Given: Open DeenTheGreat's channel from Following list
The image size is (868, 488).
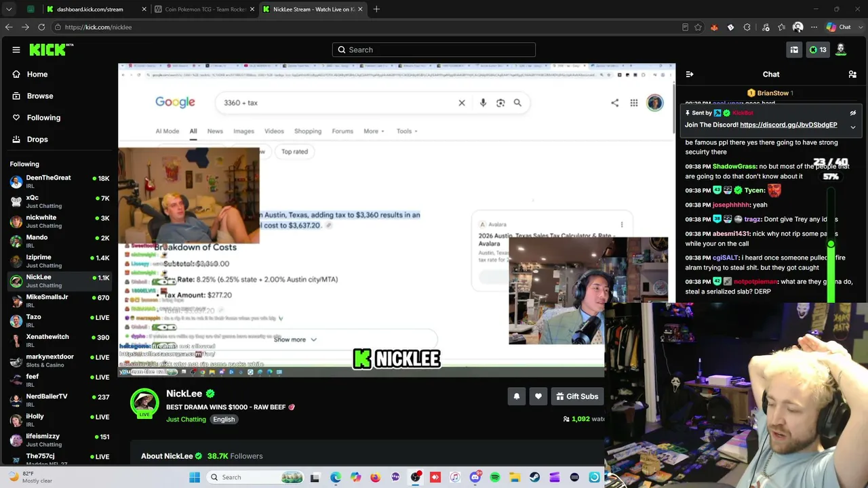Looking at the screenshot, I should tap(60, 182).
